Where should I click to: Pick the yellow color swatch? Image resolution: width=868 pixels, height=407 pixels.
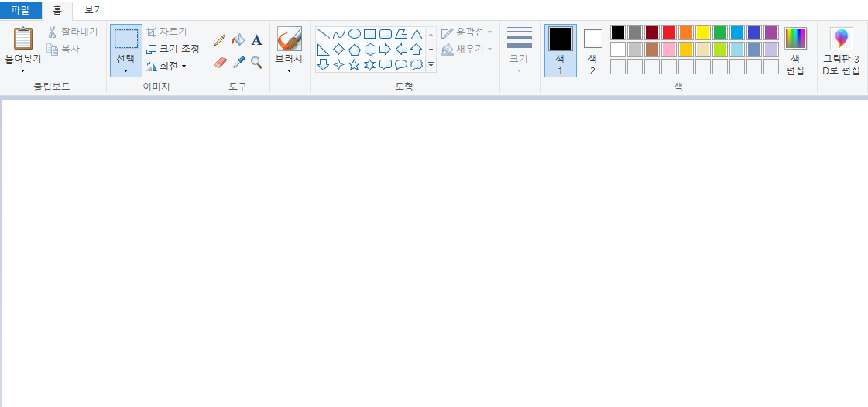click(703, 32)
